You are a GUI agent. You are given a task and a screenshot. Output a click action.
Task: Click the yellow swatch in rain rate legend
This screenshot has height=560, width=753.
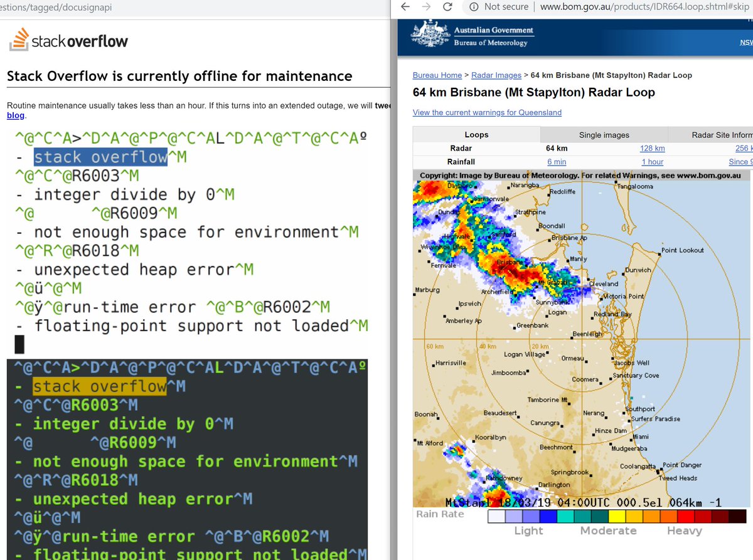[x=617, y=516]
